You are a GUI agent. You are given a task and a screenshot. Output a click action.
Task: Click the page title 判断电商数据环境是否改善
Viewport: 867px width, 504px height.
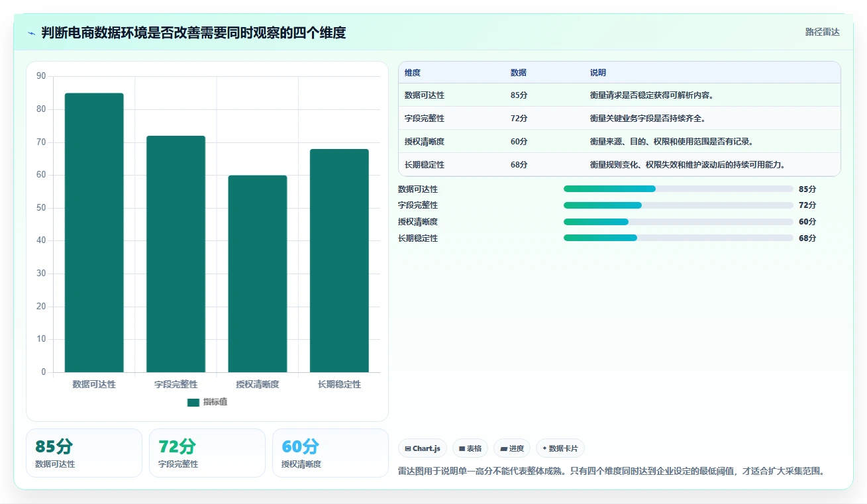[193, 32]
